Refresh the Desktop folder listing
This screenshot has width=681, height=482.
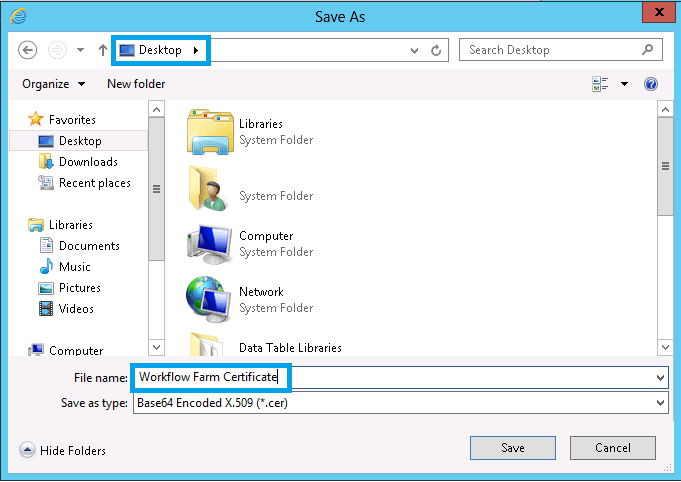437,50
